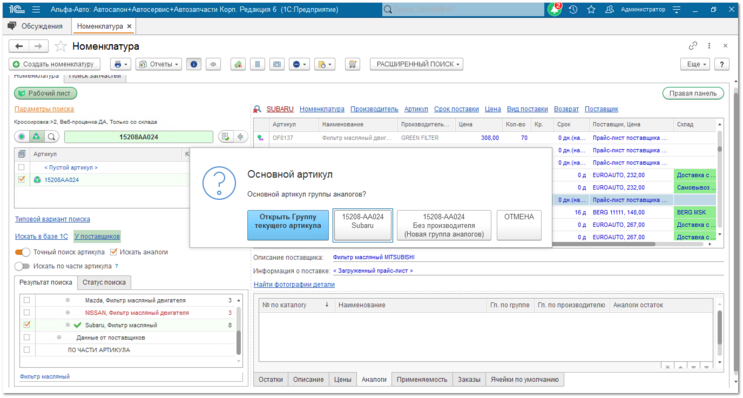Click Открыть Группу текущего артикула button
The height and width of the screenshot is (398, 743).
pyautogui.click(x=288, y=225)
